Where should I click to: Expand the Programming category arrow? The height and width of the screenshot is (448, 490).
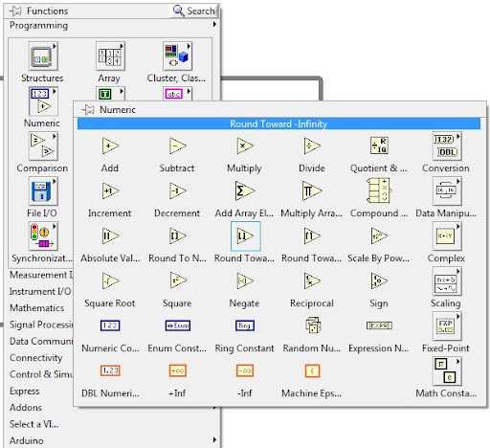tap(214, 24)
